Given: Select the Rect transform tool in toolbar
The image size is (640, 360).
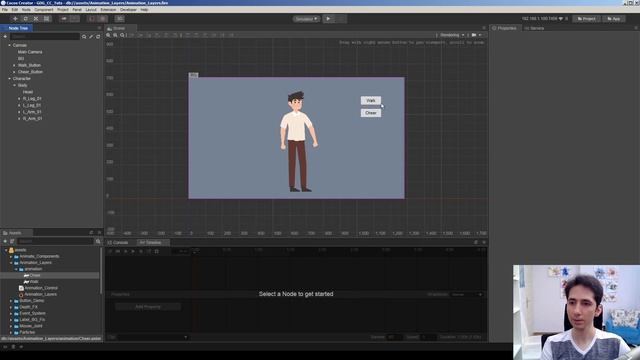Looking at the screenshot, I should coord(47,19).
